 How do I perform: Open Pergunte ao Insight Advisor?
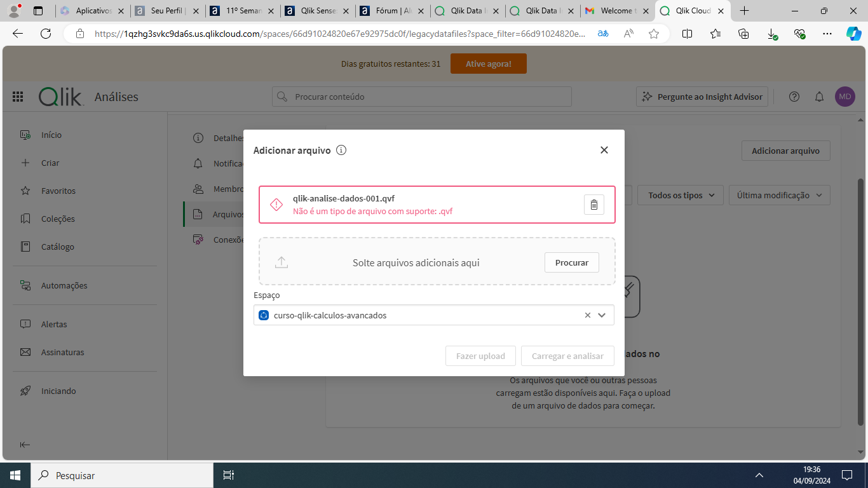(702, 97)
